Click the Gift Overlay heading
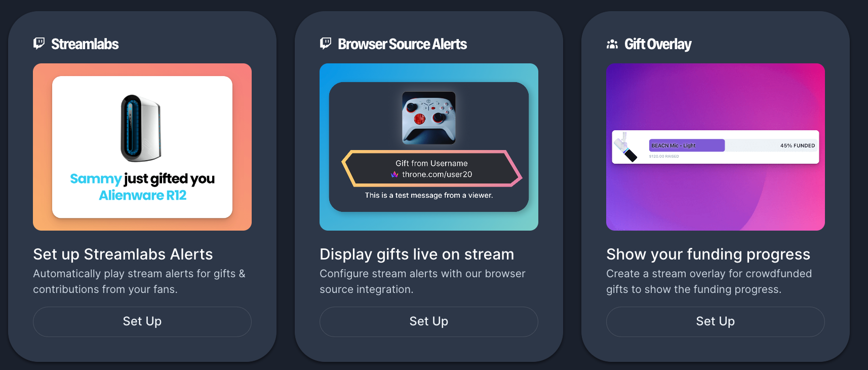 pyautogui.click(x=658, y=44)
